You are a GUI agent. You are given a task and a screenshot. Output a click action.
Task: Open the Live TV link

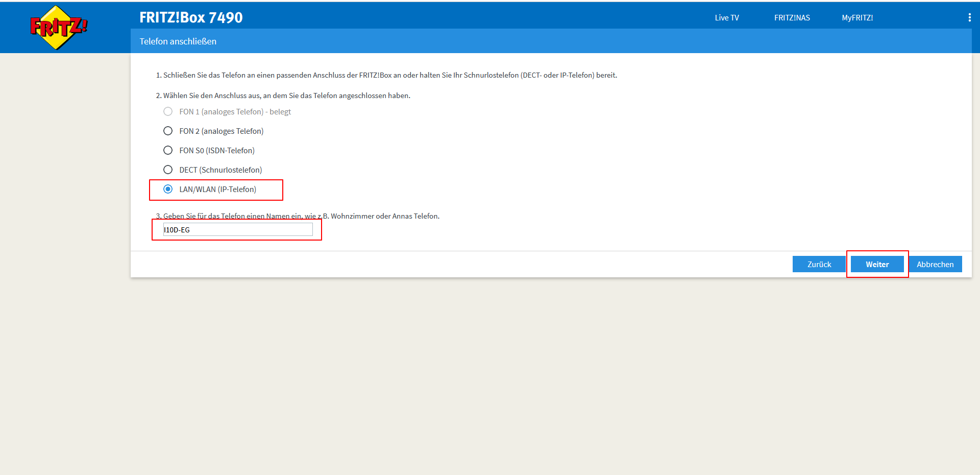tap(727, 17)
